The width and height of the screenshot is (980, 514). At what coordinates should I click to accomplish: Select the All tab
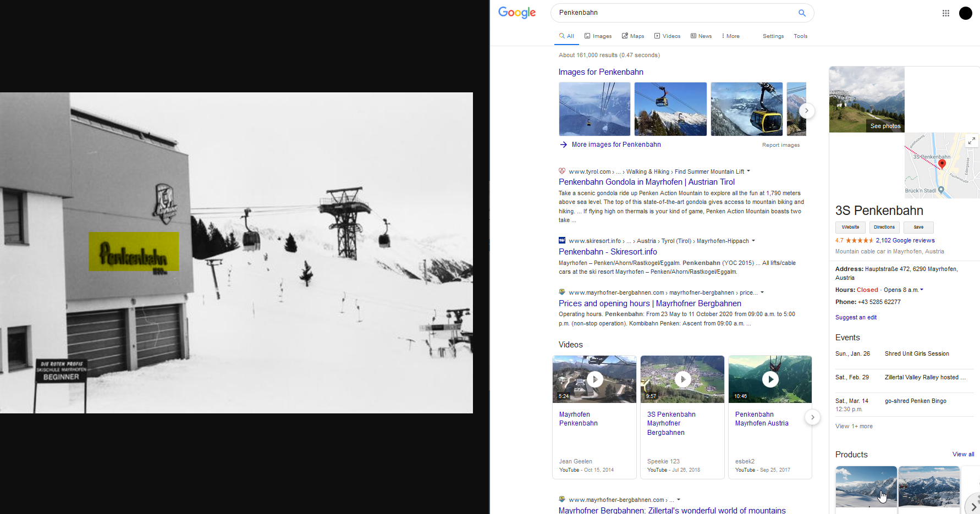(x=566, y=36)
